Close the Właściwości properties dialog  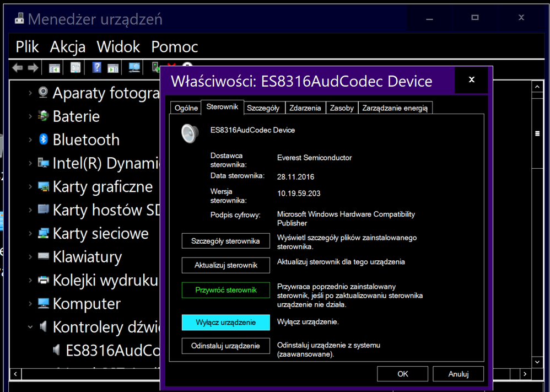pyautogui.click(x=471, y=80)
